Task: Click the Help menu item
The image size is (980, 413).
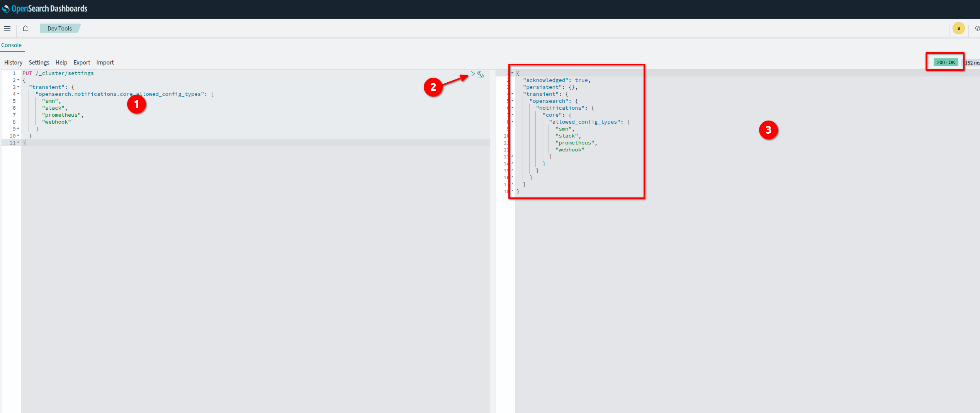Action: pyautogui.click(x=61, y=63)
